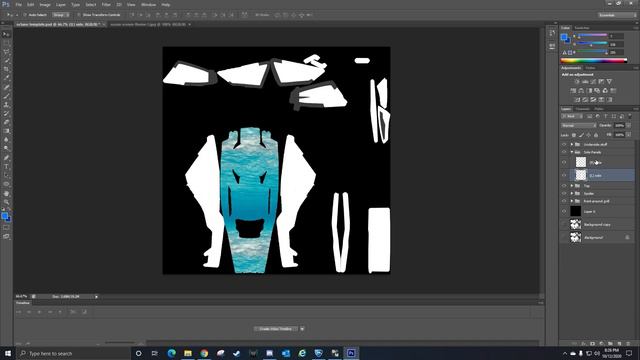Add an Invert adjustment
This screenshot has height=360, width=640.
click(x=577, y=100)
